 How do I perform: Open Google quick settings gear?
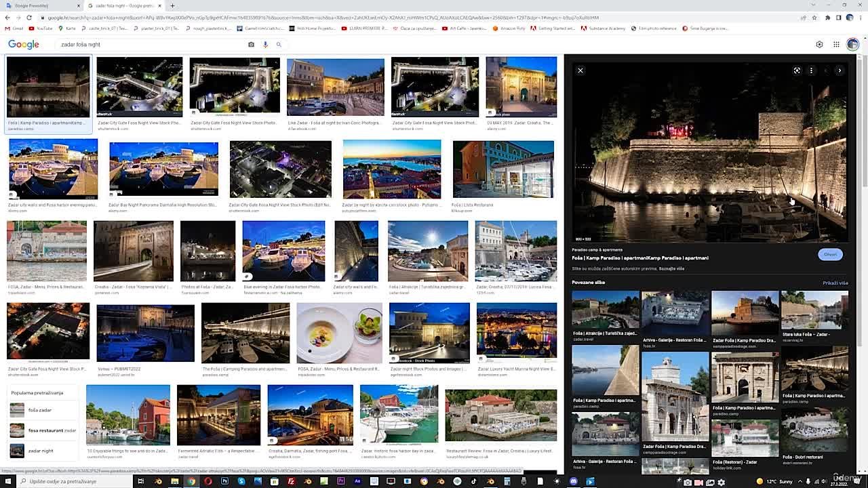tap(819, 45)
